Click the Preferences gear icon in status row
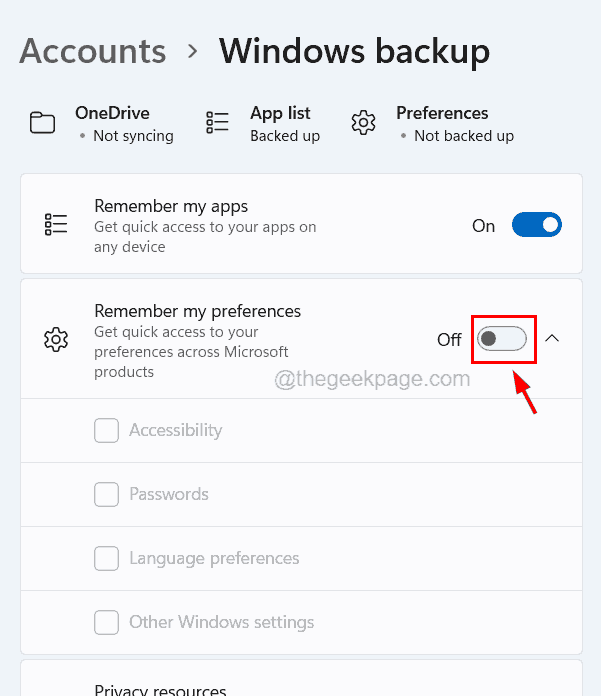This screenshot has height=696, width=601. (363, 123)
